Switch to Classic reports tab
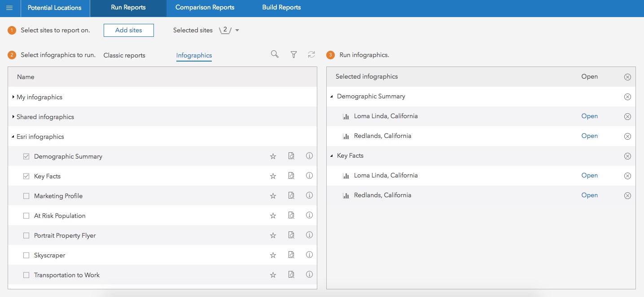Image resolution: width=644 pixels, height=297 pixels. pyautogui.click(x=124, y=55)
